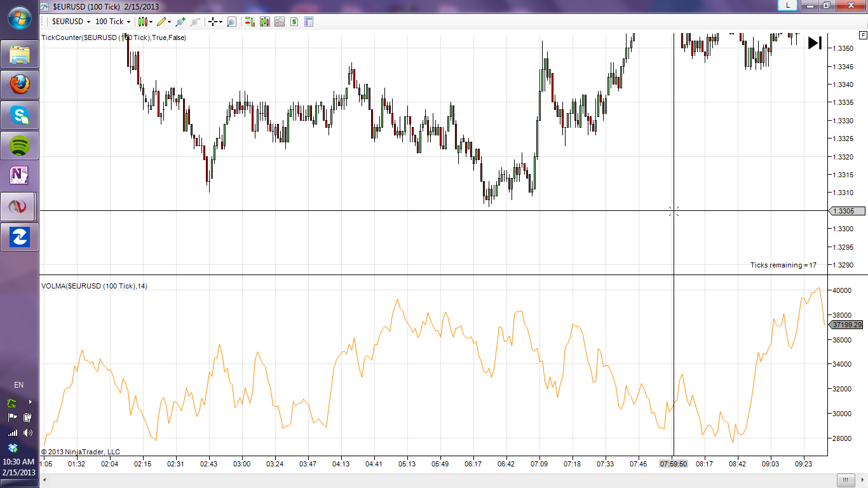868x488 pixels.
Task: Open the Windows Start menu
Action: tap(19, 18)
